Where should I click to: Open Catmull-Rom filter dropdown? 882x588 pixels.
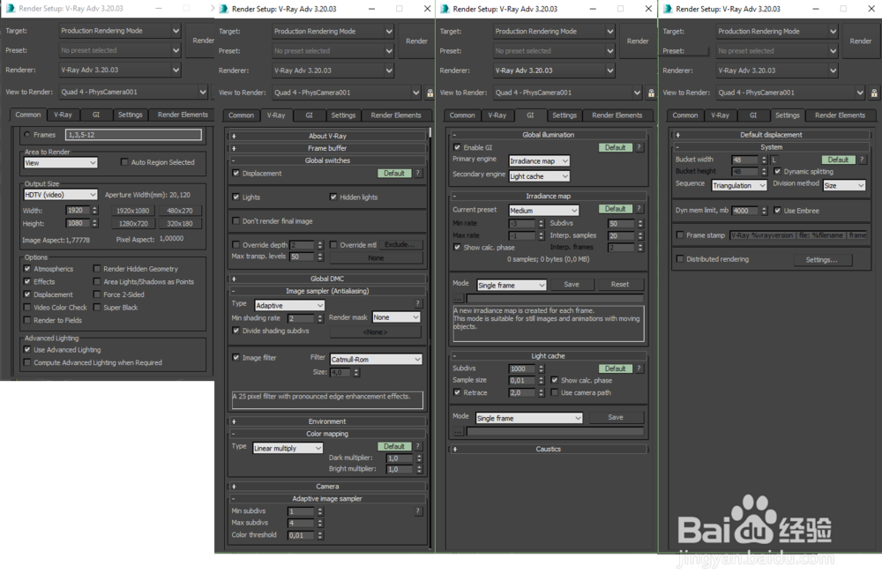click(x=376, y=359)
